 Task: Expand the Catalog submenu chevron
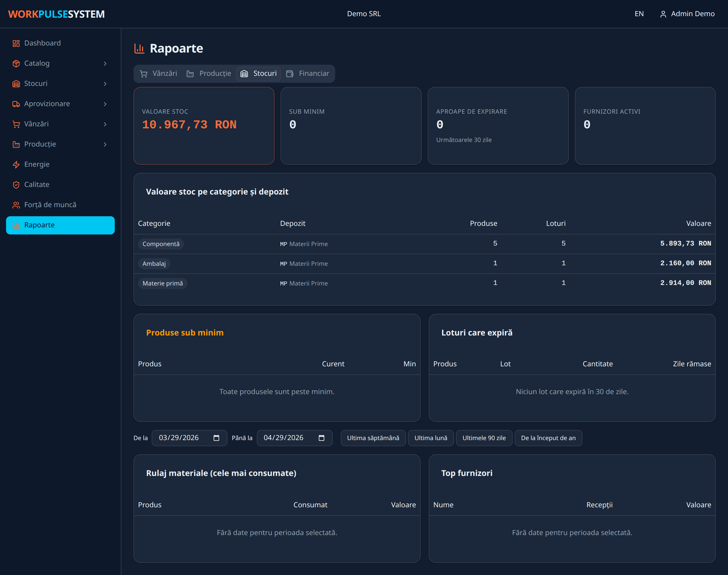point(105,64)
